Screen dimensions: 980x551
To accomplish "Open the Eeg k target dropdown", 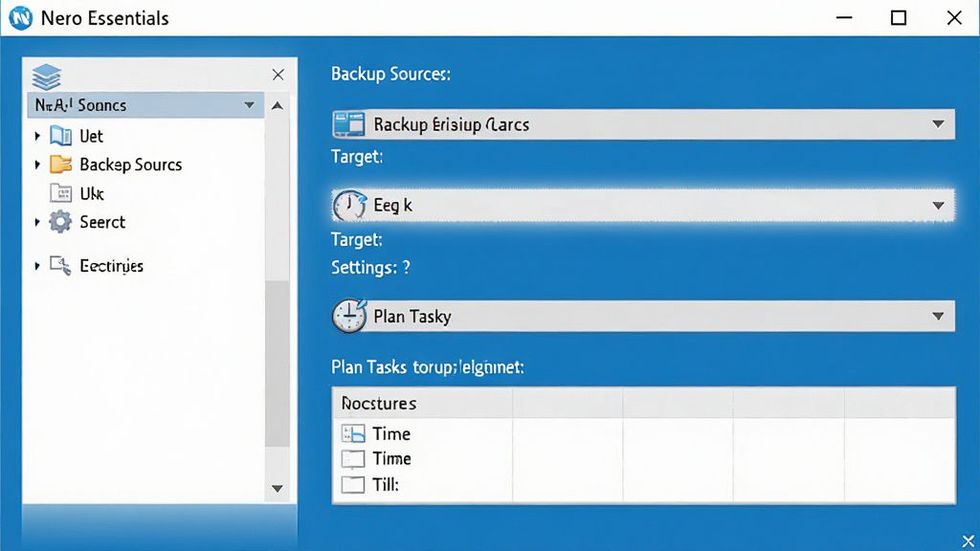I will tap(643, 205).
